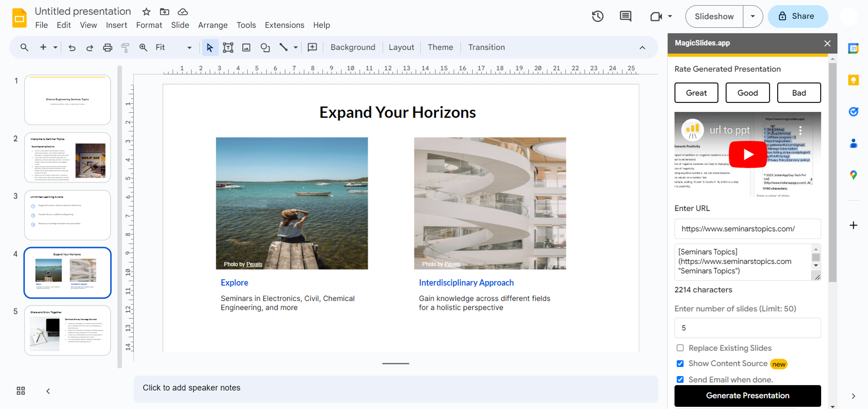The width and height of the screenshot is (868, 409).
Task: Open the Pexels link on lake photo
Action: point(254,264)
